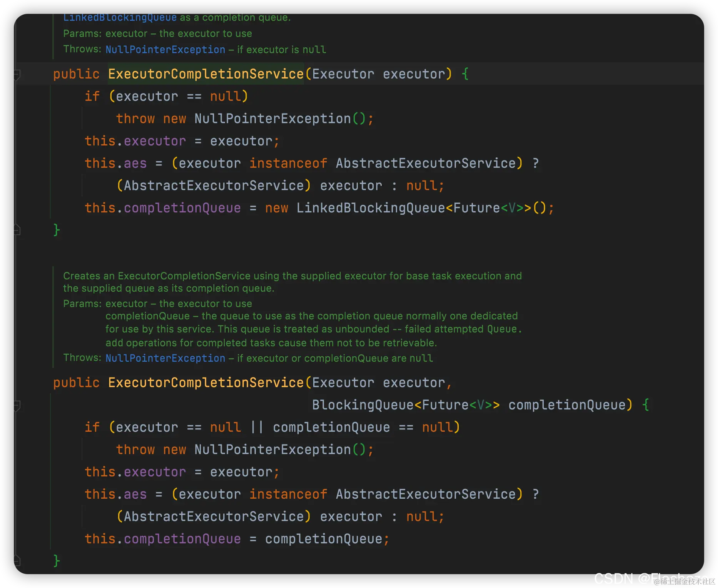Open the first NullPointerException Javadoc link
718x588 pixels.
(165, 49)
